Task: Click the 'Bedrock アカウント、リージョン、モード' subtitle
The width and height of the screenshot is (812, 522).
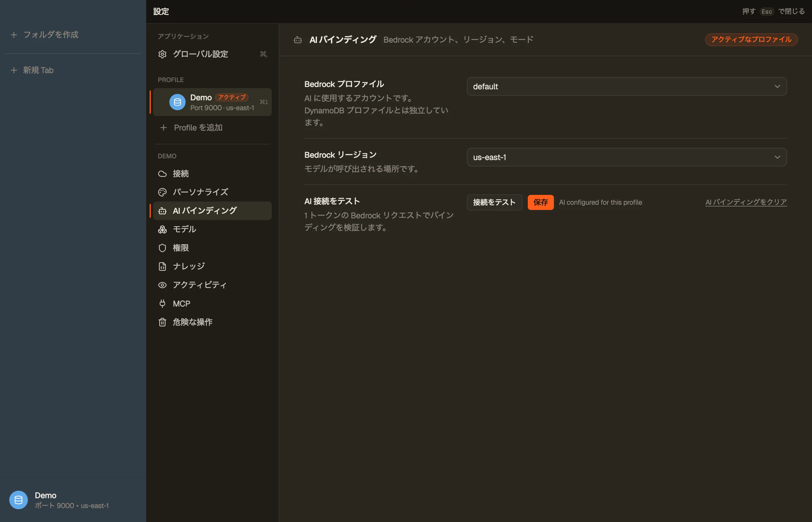Action: tap(458, 40)
